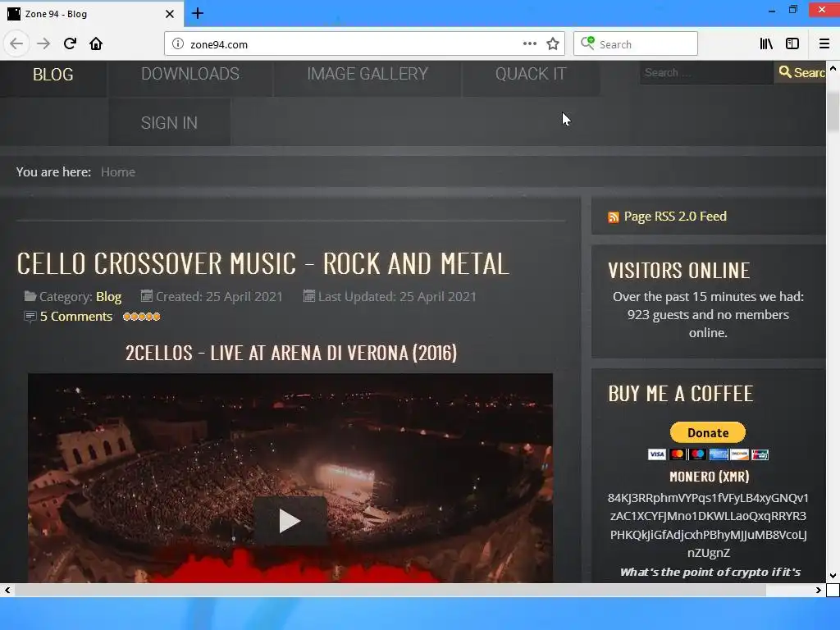The width and height of the screenshot is (840, 630).
Task: Click the browser forward arrow
Action: tap(43, 43)
